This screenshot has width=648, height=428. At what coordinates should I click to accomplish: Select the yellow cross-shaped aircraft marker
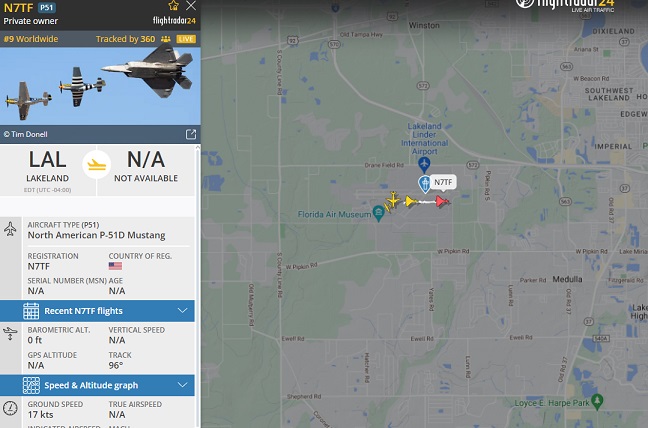(x=393, y=200)
